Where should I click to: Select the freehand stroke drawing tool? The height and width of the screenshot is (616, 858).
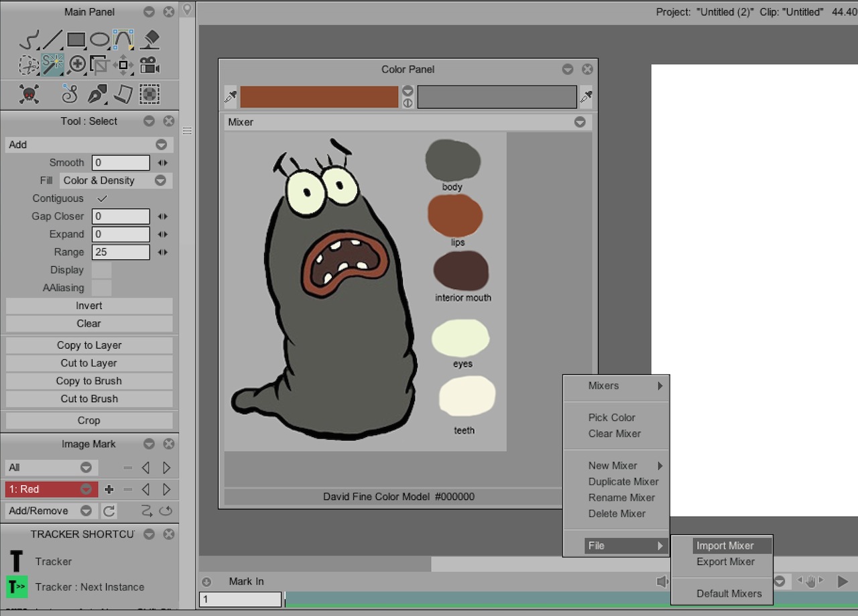[29, 40]
